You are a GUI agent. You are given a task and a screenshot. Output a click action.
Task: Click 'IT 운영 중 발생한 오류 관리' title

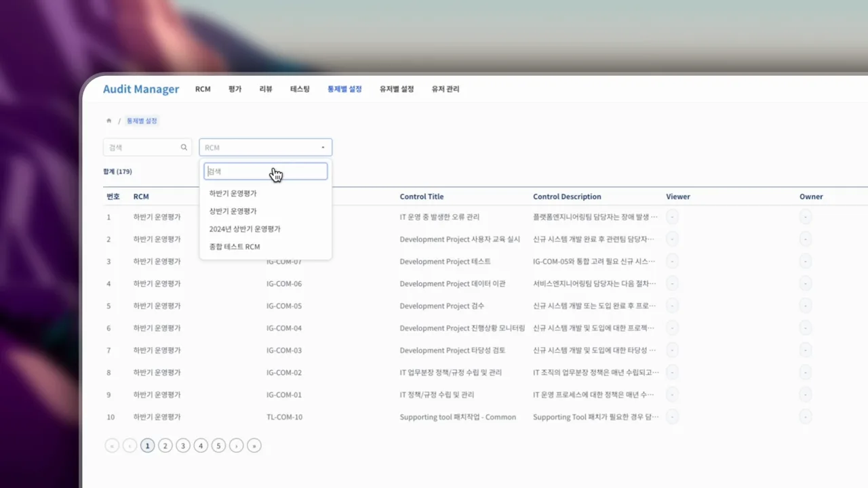pos(439,217)
